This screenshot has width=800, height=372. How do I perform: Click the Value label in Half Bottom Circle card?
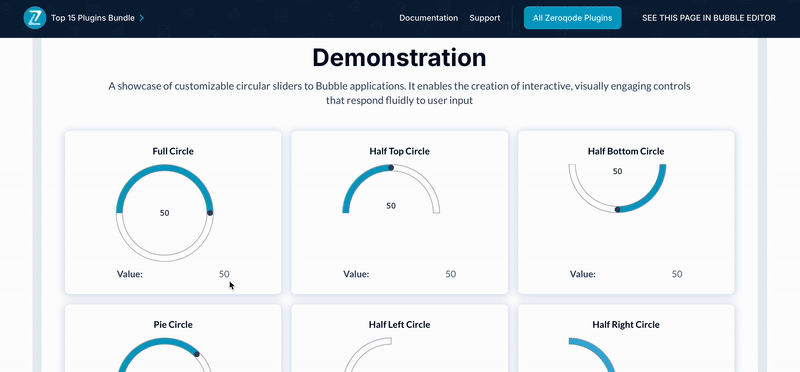583,274
